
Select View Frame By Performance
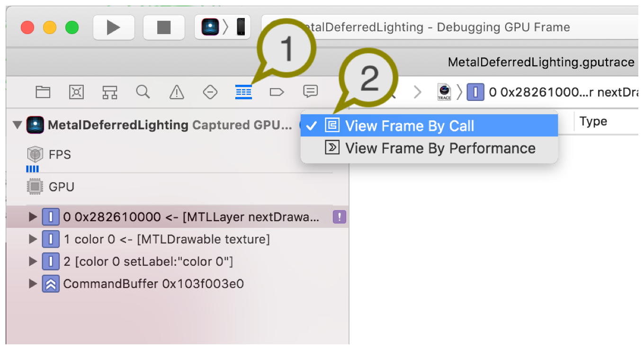click(x=429, y=148)
